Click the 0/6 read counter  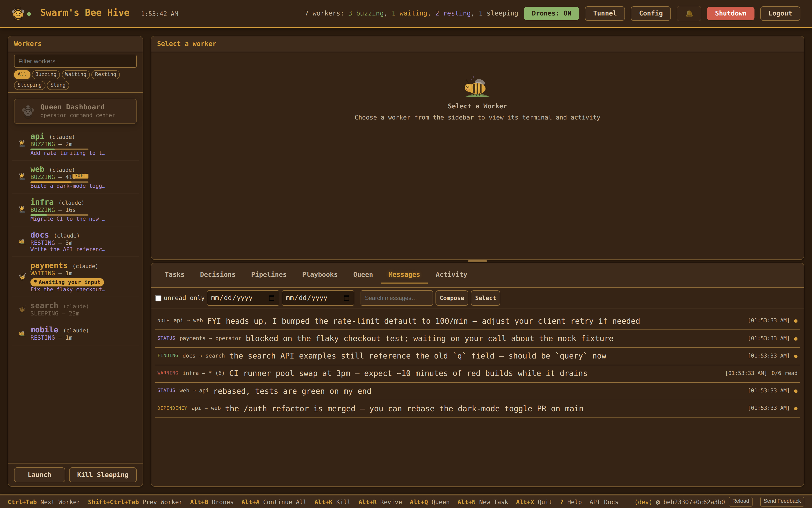click(x=784, y=373)
